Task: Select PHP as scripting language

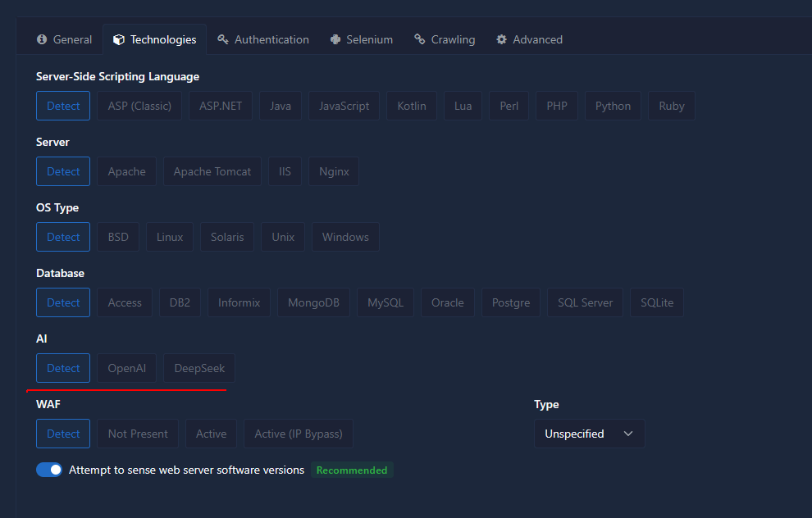Action: pyautogui.click(x=557, y=106)
